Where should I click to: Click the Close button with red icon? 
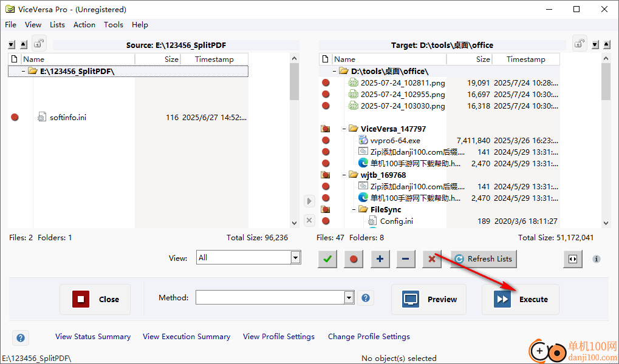(x=95, y=299)
